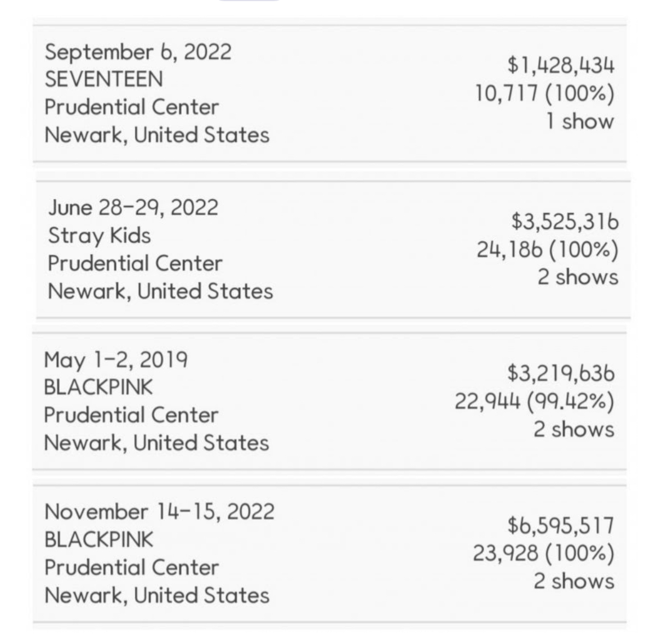
Task: Click the SEVENTEEN artist name
Action: [103, 79]
